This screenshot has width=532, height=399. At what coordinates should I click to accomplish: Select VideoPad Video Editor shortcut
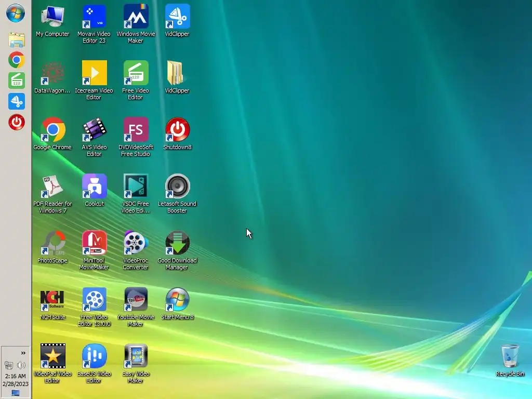(x=52, y=364)
